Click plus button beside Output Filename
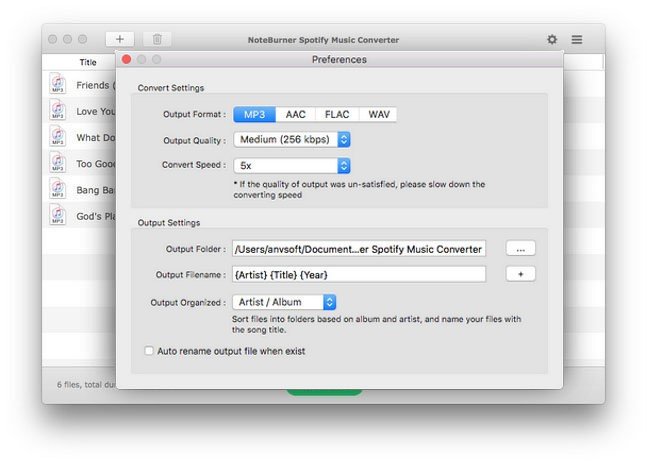 tap(520, 274)
